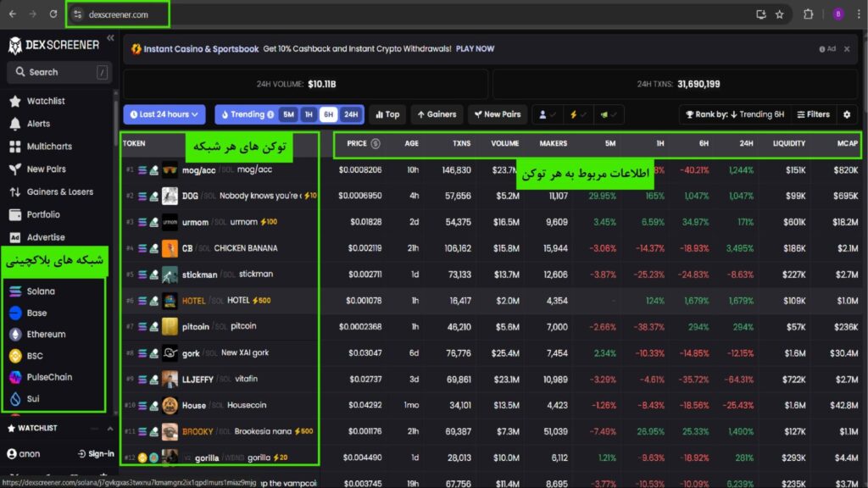Open Last 24 hours dropdown
This screenshot has height=488, width=868.
click(164, 114)
